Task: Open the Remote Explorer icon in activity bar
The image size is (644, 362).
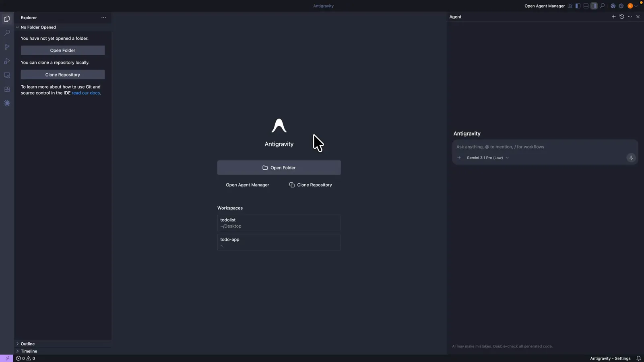Action: [7, 75]
